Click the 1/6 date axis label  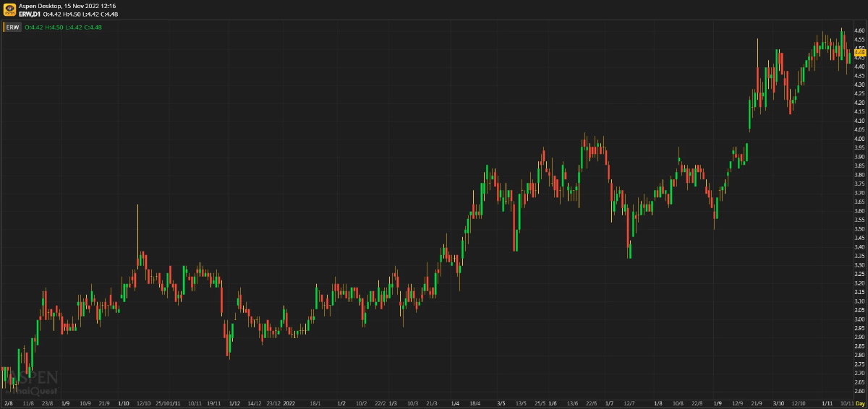(x=553, y=403)
